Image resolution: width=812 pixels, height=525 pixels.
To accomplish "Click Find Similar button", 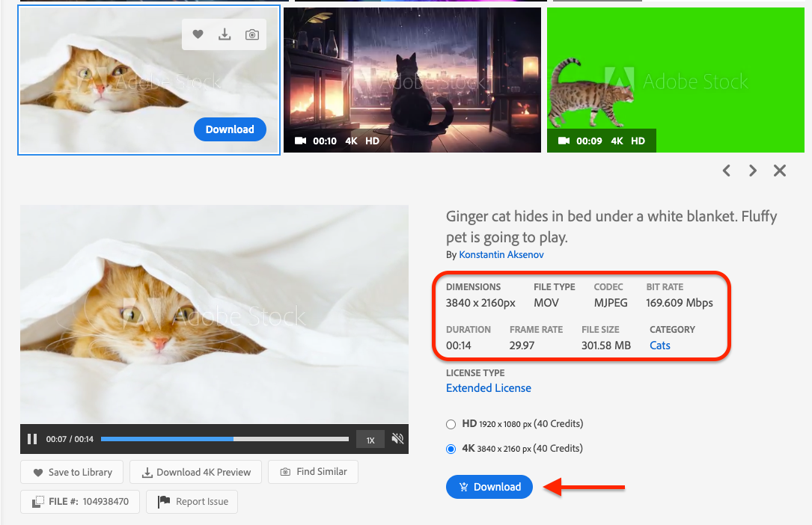I will [314, 472].
